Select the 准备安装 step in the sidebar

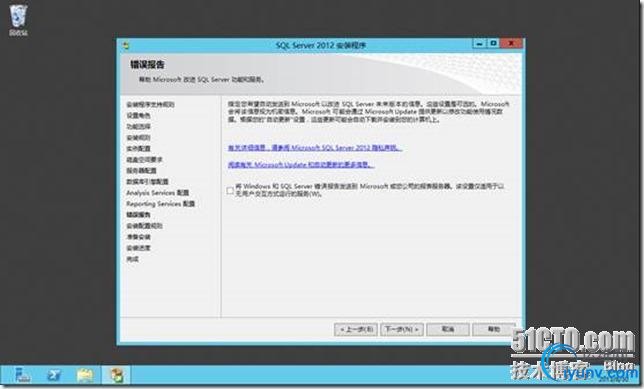(x=138, y=237)
